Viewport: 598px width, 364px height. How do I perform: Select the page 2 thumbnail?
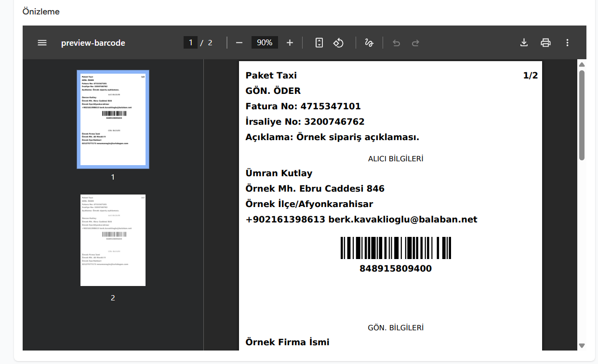pyautogui.click(x=113, y=240)
